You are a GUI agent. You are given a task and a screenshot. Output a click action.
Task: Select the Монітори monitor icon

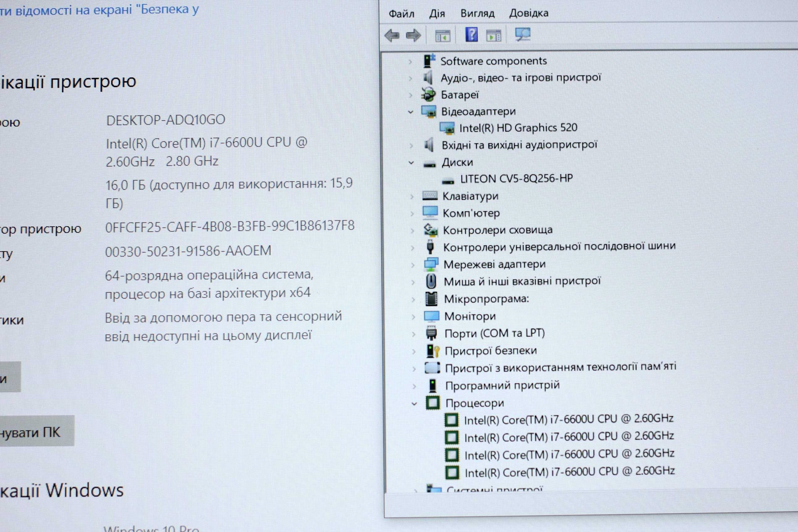[432, 316]
